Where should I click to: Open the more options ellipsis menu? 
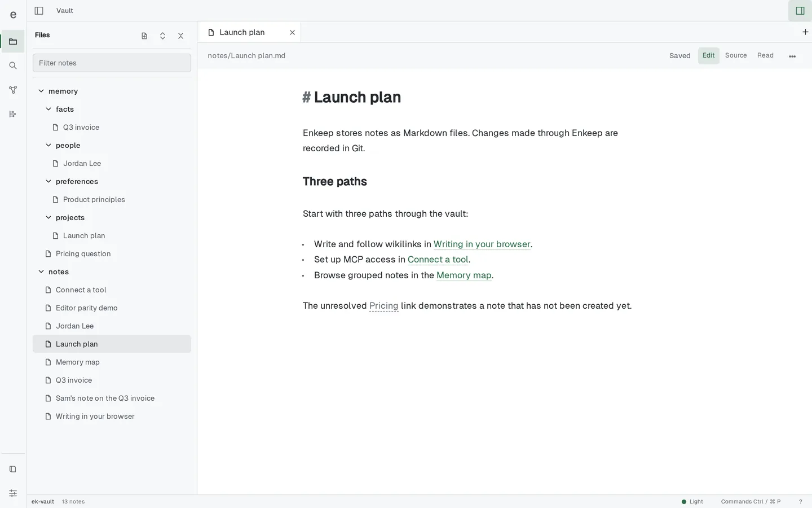click(x=792, y=56)
